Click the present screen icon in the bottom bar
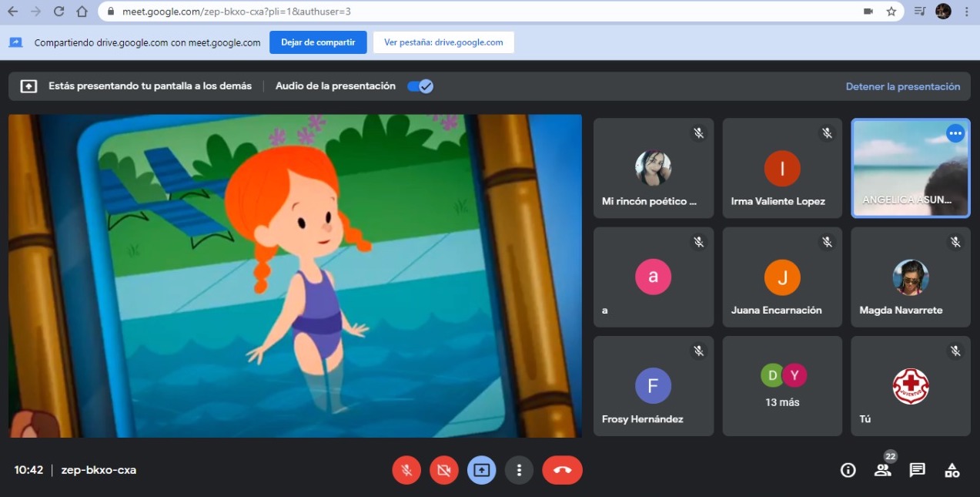This screenshot has height=497, width=980. click(x=481, y=470)
